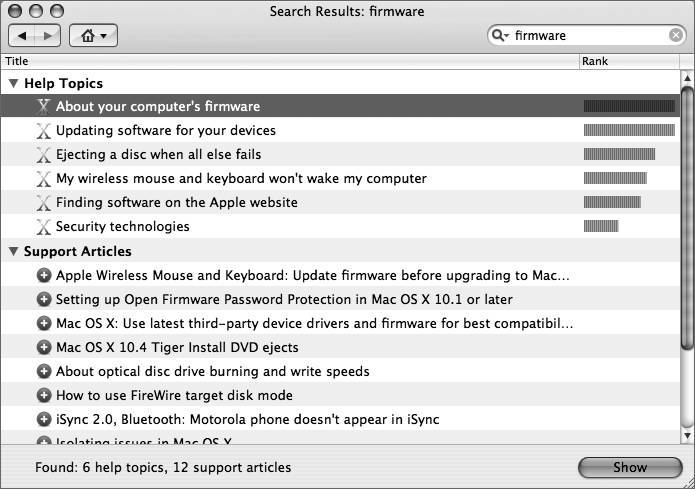Select Updating software for your devices
695x489 pixels.
[340, 130]
